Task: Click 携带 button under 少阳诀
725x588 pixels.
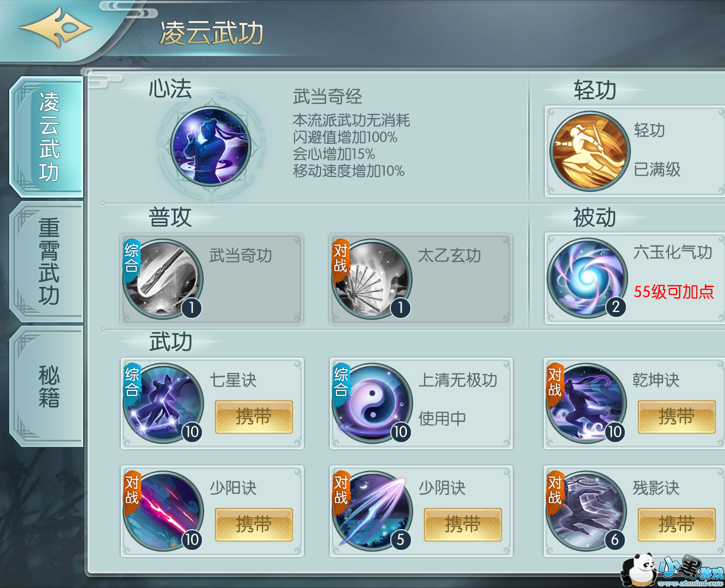Action: [254, 525]
